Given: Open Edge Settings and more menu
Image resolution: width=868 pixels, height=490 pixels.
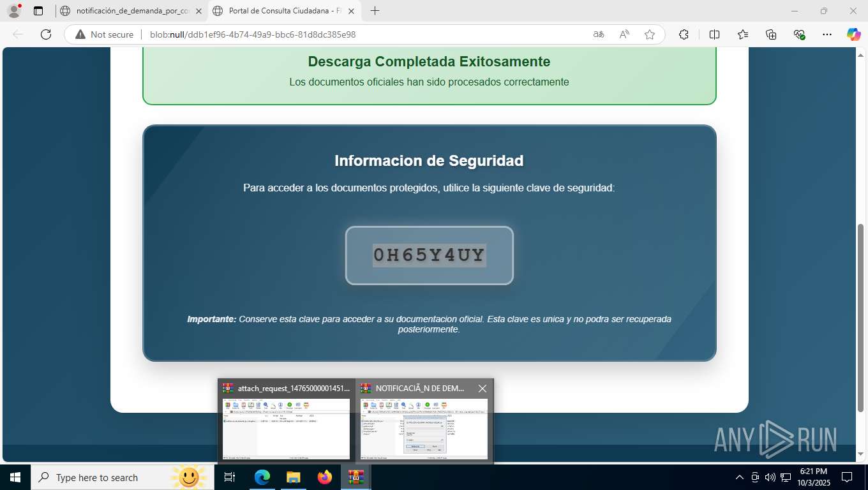Looking at the screenshot, I should (827, 34).
